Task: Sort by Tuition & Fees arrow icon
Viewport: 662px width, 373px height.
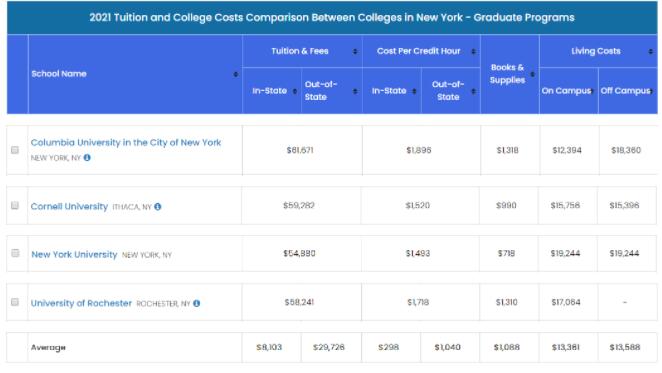Action: click(355, 52)
